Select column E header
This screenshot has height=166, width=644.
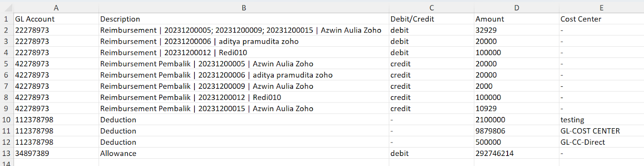pyautogui.click(x=601, y=8)
